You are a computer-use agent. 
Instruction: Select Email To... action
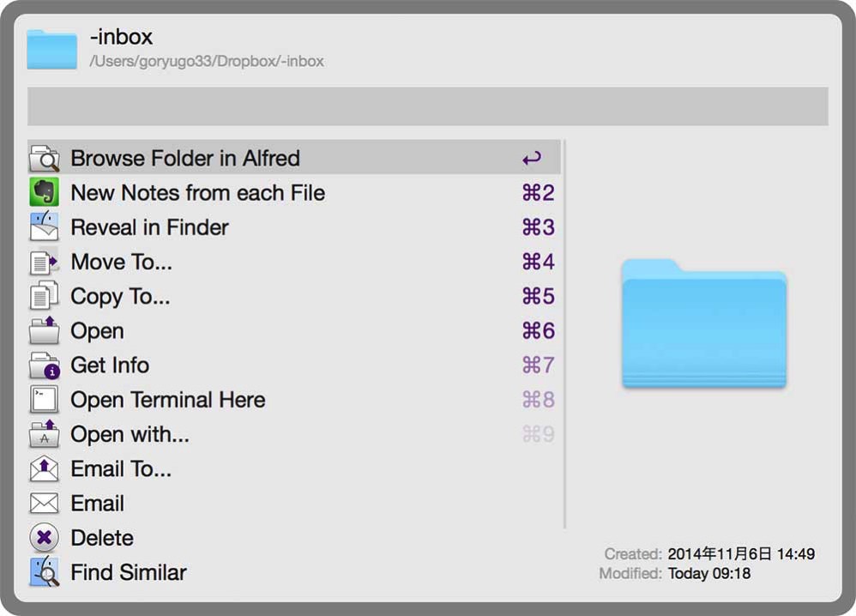(x=121, y=469)
